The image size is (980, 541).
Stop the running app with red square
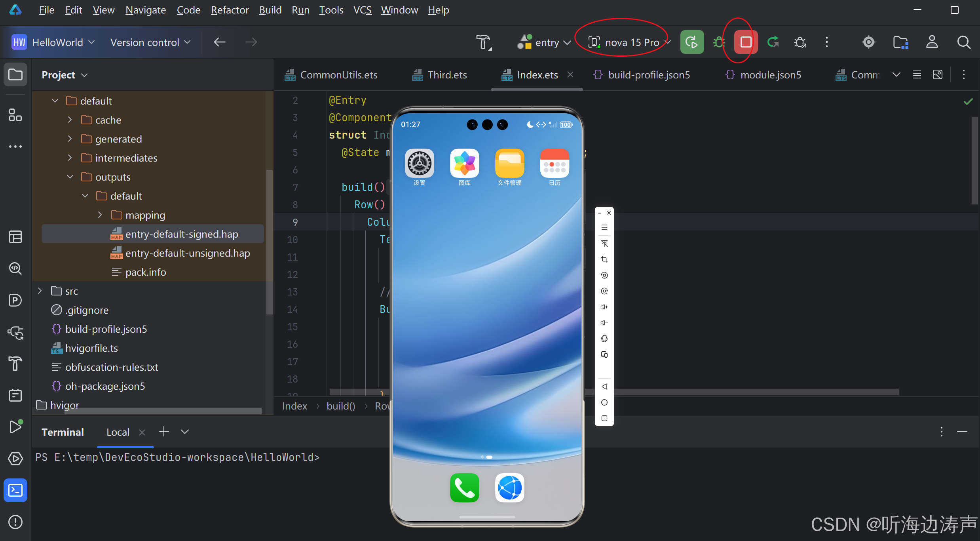(746, 42)
